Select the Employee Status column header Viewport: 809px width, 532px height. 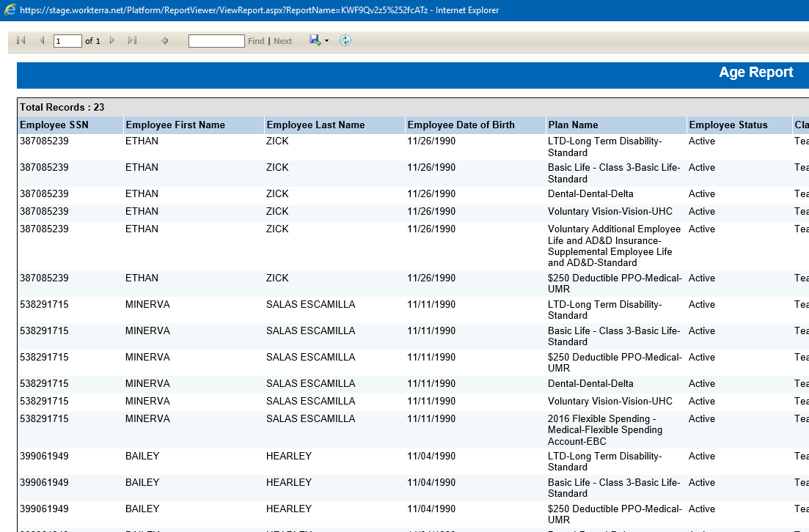tap(728, 125)
